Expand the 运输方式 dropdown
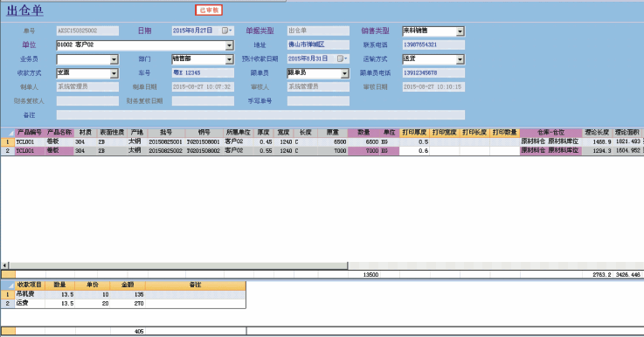Viewport: 644px width, 337px height. (x=460, y=59)
